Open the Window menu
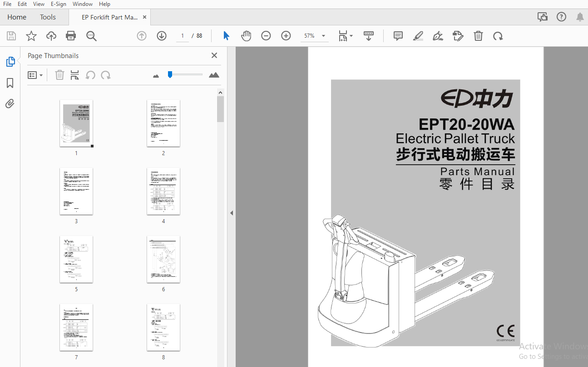 click(83, 4)
